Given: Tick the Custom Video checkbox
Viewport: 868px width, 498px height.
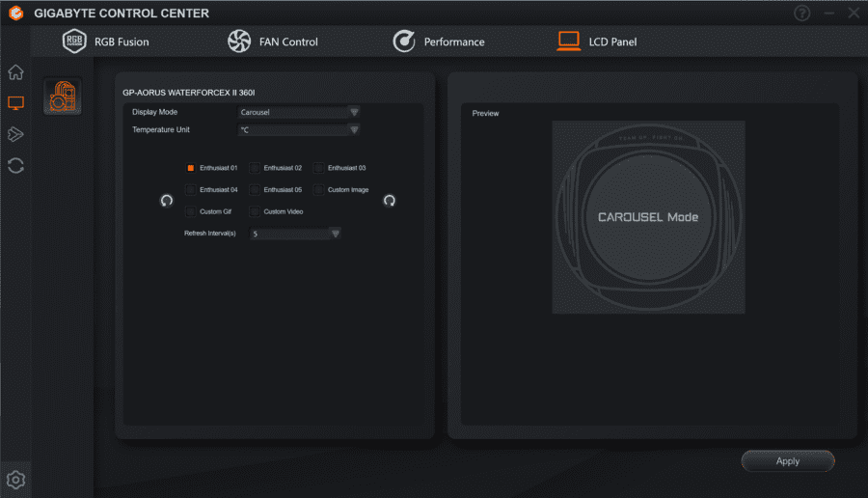Looking at the screenshot, I should [x=255, y=211].
